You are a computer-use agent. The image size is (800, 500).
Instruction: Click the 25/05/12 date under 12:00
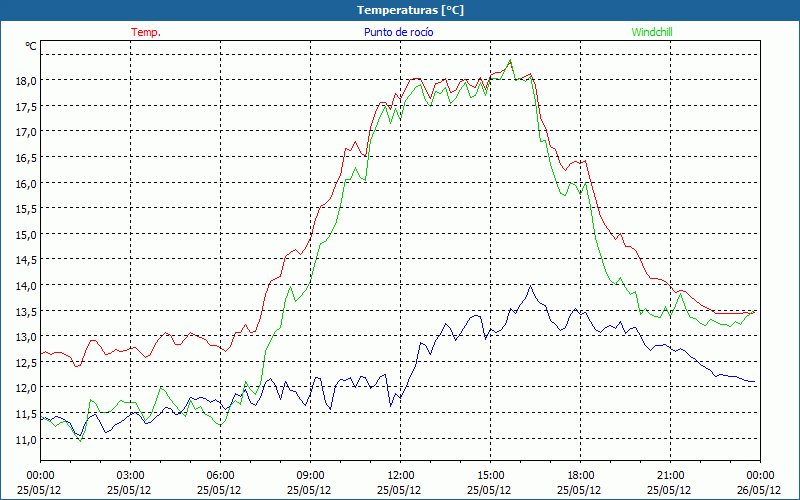coord(399,490)
